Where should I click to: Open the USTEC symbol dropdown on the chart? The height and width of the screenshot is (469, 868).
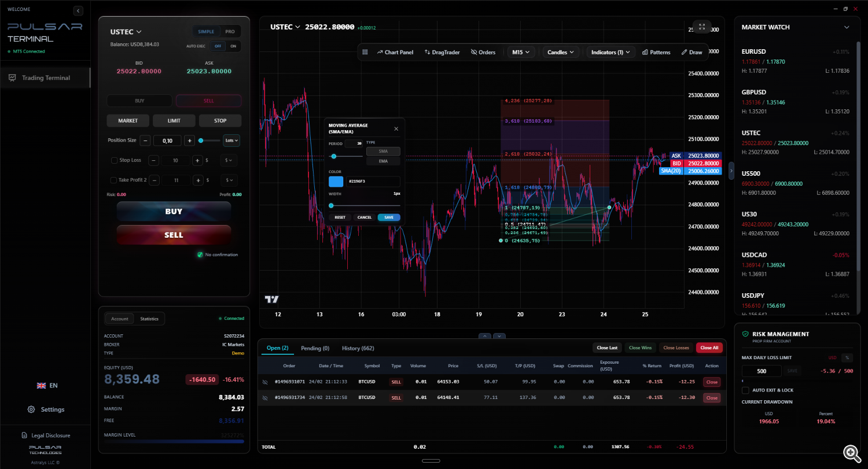tap(285, 27)
